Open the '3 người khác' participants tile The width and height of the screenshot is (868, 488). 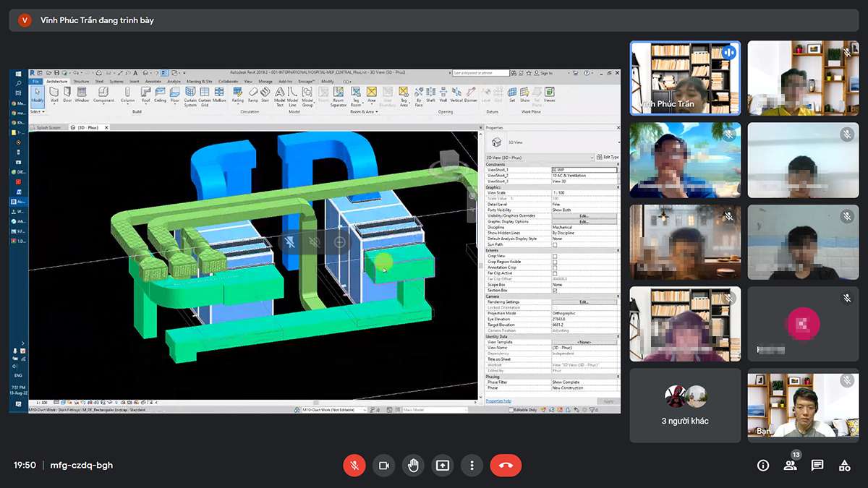(x=685, y=406)
